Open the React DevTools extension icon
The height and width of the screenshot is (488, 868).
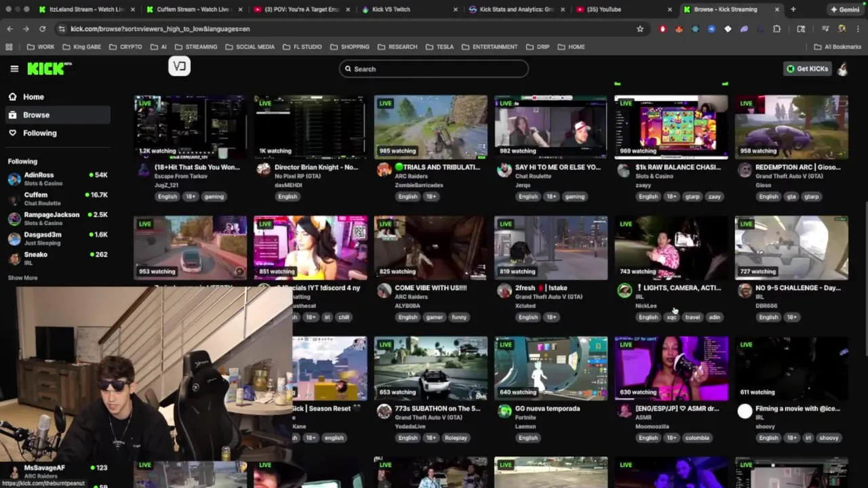[695, 29]
